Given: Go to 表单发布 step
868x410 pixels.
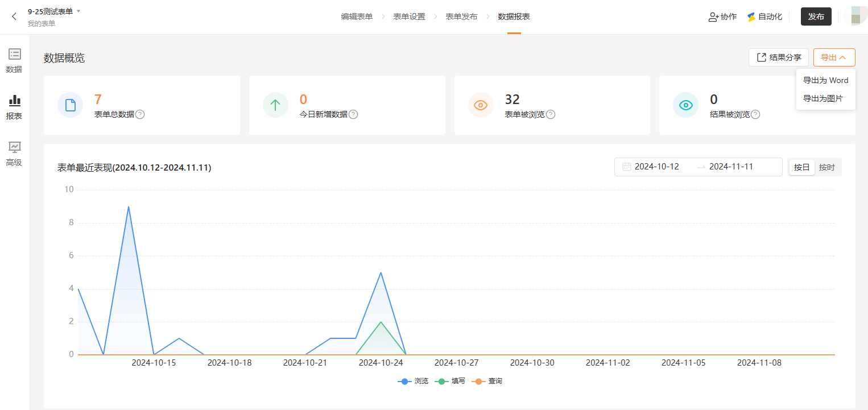Looking at the screenshot, I should pos(461,16).
